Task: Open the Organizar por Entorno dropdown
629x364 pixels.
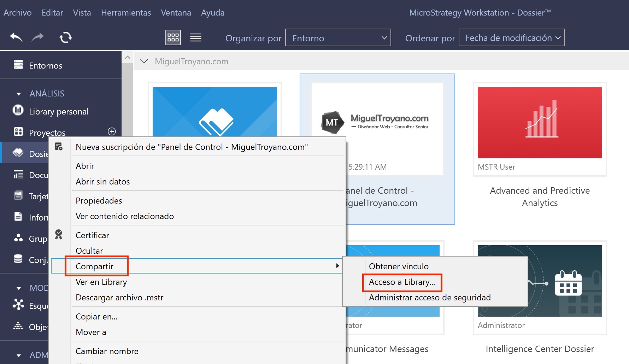Action: 338,37
